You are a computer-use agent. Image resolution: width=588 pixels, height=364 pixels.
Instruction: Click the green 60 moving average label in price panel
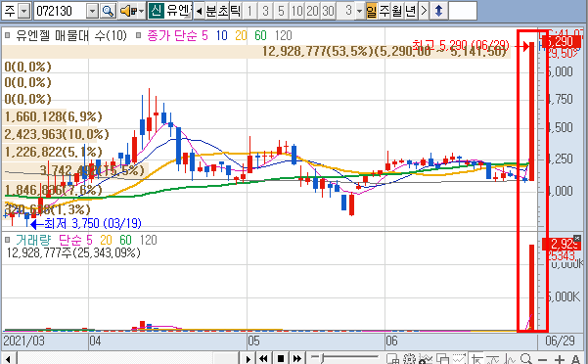[x=260, y=35]
